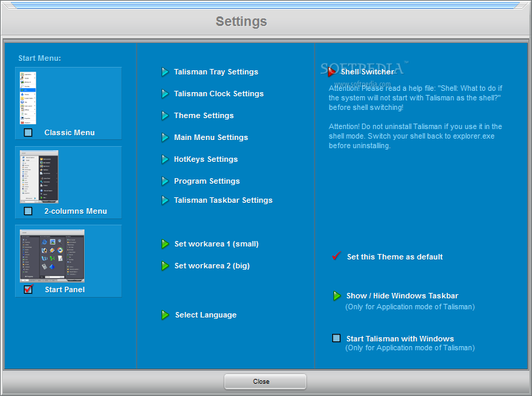Click the Start Panel label

click(x=65, y=289)
